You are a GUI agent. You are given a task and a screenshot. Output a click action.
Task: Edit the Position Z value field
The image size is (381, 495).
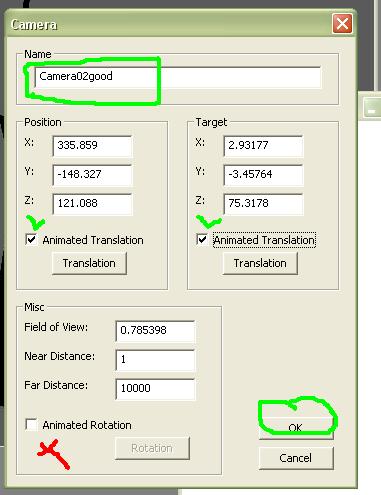click(x=92, y=204)
